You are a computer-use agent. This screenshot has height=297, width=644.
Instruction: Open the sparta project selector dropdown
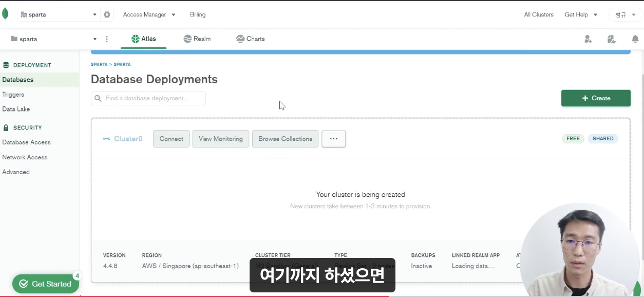pos(53,39)
